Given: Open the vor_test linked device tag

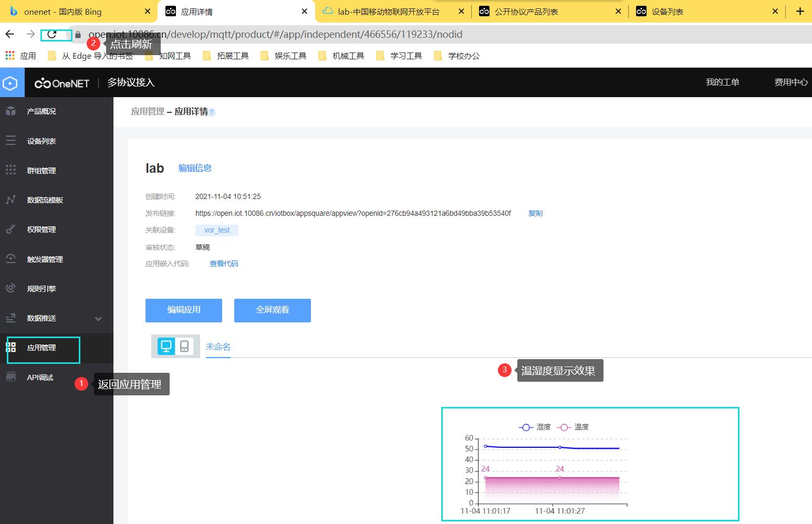Looking at the screenshot, I should tap(217, 230).
